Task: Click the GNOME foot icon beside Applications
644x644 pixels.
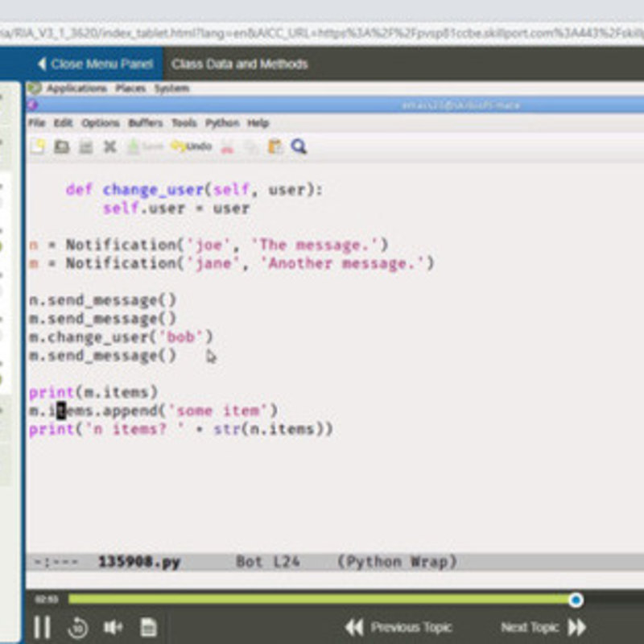Action: pos(35,88)
